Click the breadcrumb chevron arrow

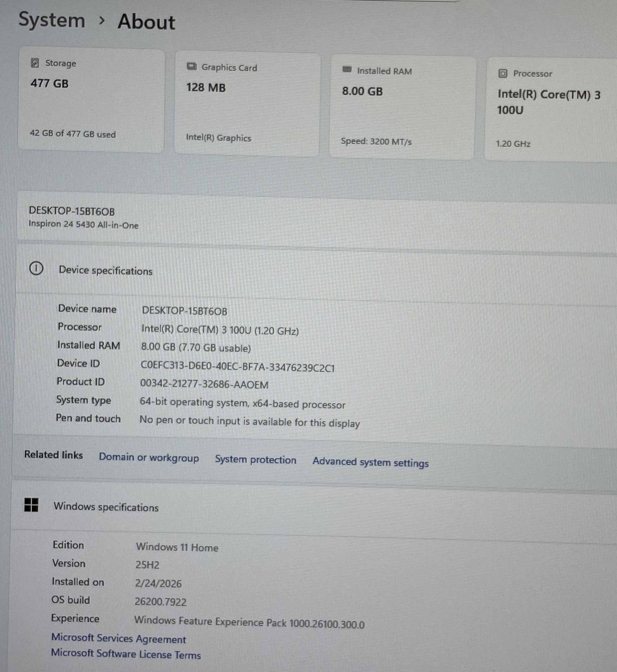click(102, 21)
